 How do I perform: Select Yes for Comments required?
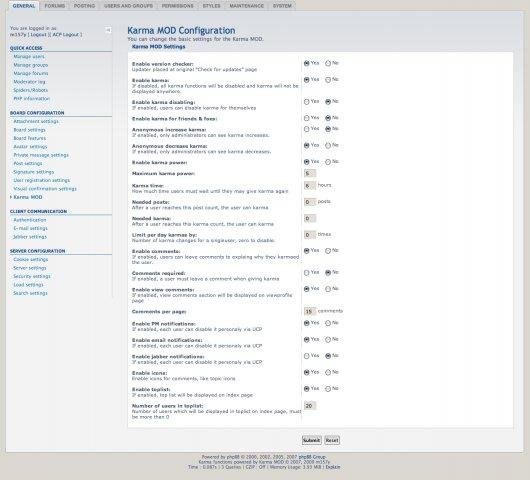pos(307,273)
